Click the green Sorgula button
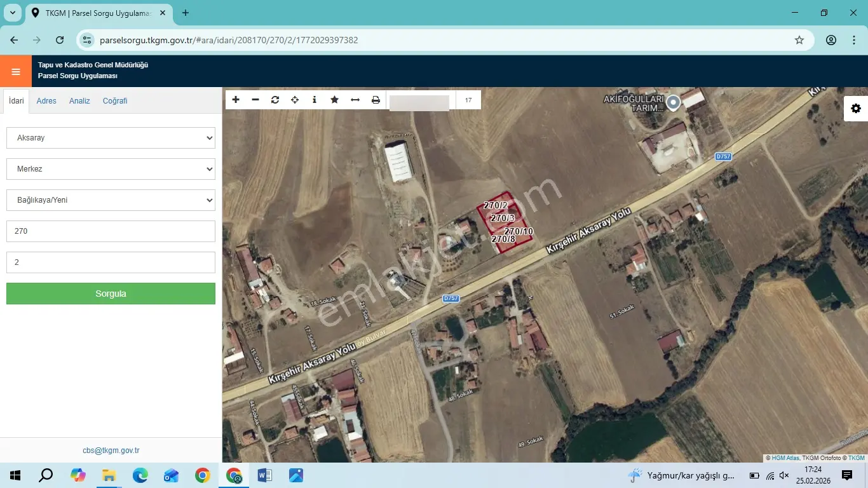 tap(111, 294)
